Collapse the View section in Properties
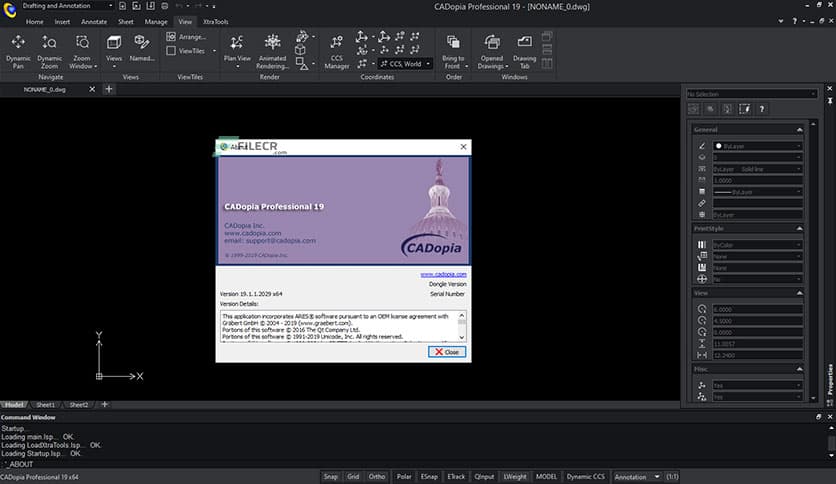This screenshot has height=484, width=836. click(799, 293)
